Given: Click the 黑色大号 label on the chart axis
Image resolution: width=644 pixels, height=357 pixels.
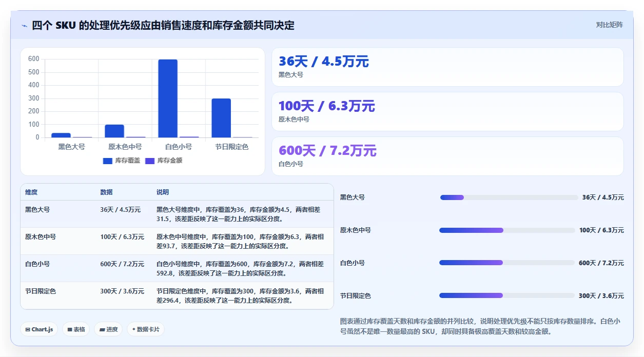Looking at the screenshot, I should tap(71, 147).
